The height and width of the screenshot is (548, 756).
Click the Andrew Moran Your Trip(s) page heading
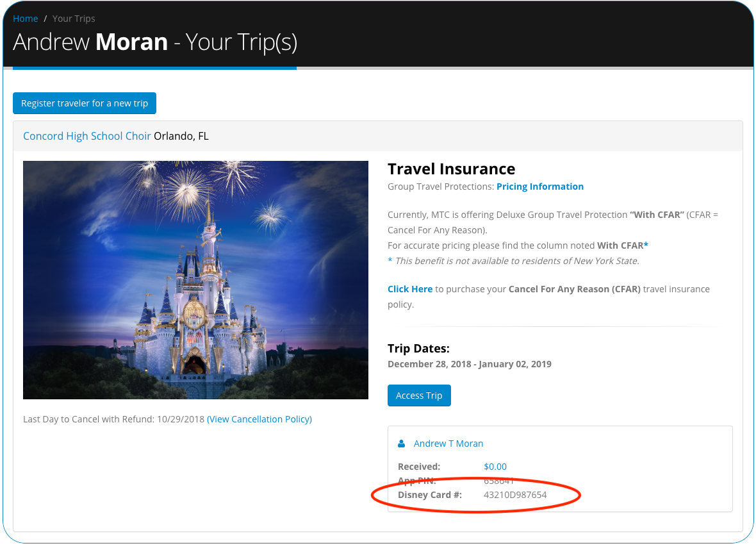point(155,42)
